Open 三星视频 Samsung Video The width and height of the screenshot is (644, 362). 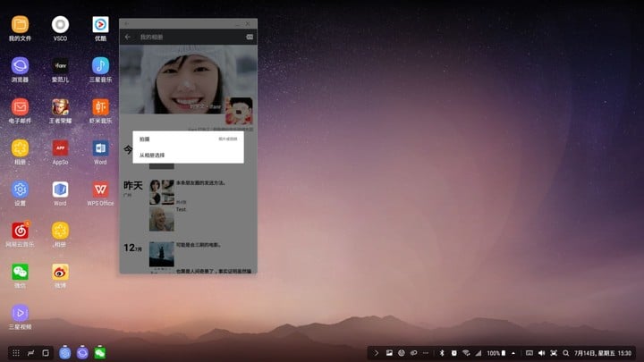(x=20, y=313)
